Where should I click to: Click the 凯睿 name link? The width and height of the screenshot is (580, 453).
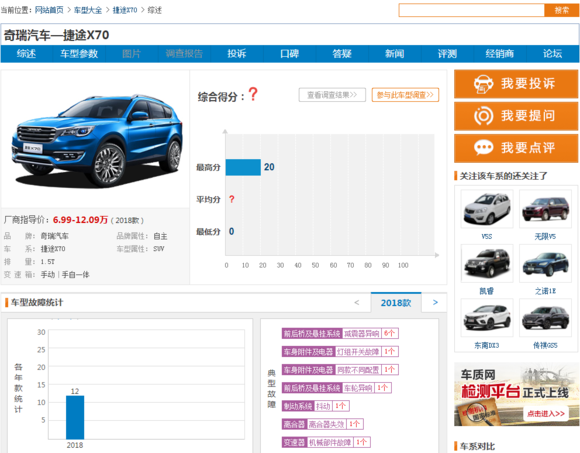click(x=487, y=291)
